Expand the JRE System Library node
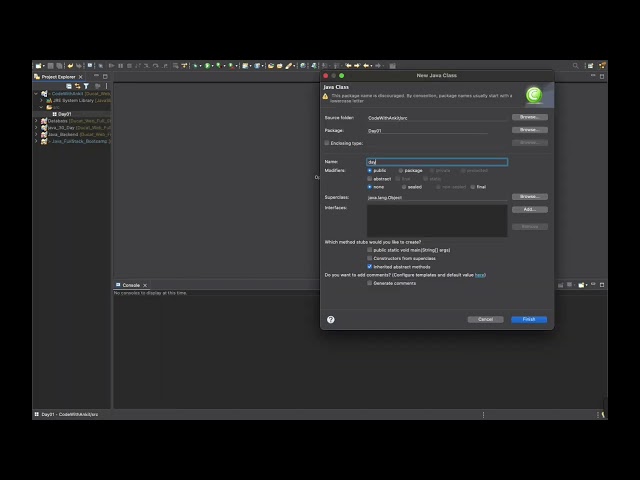The image size is (640, 480). pyautogui.click(x=41, y=100)
